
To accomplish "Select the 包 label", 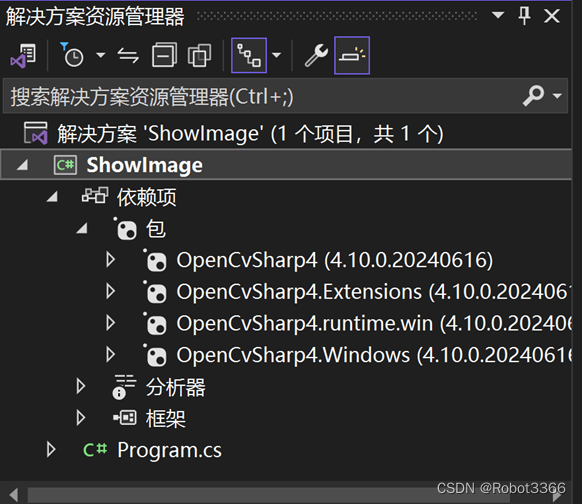I will tap(156, 229).
